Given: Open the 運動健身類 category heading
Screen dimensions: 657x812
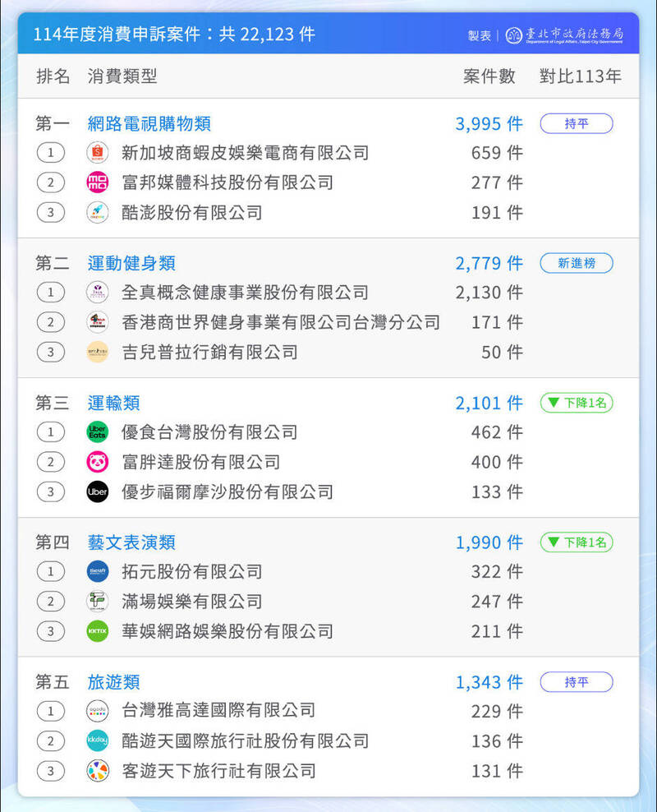Looking at the screenshot, I should tap(131, 263).
